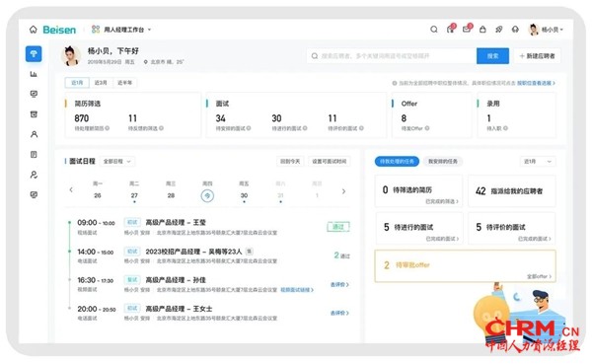
Task: Select the 我安排的任务 tab
Action: [x=442, y=161]
